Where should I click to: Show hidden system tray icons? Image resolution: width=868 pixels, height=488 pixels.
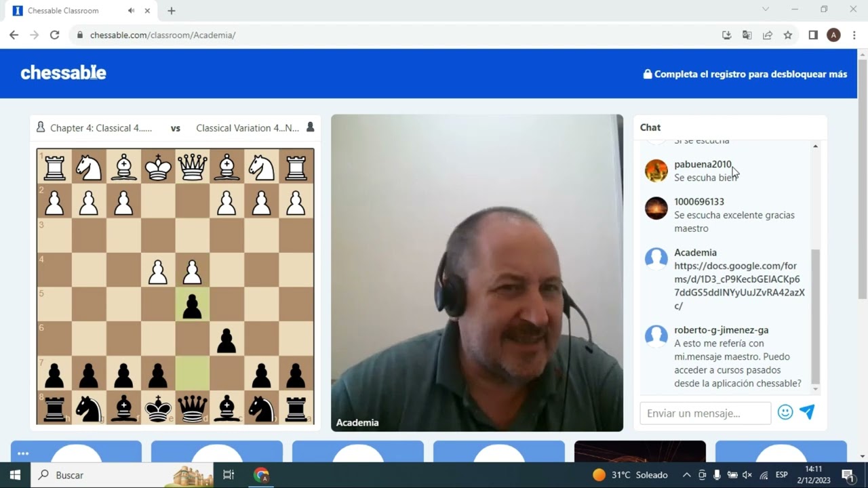click(x=686, y=475)
